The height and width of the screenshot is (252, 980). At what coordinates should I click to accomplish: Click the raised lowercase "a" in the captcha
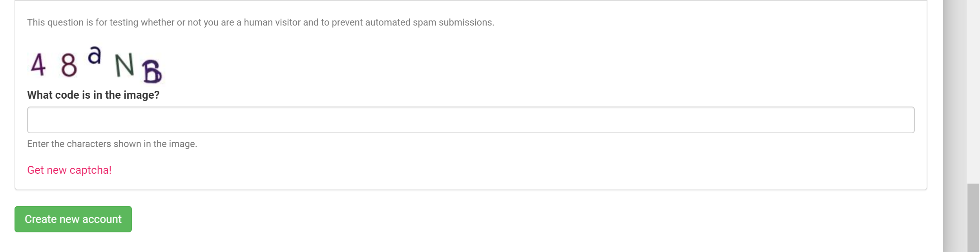coord(95,55)
